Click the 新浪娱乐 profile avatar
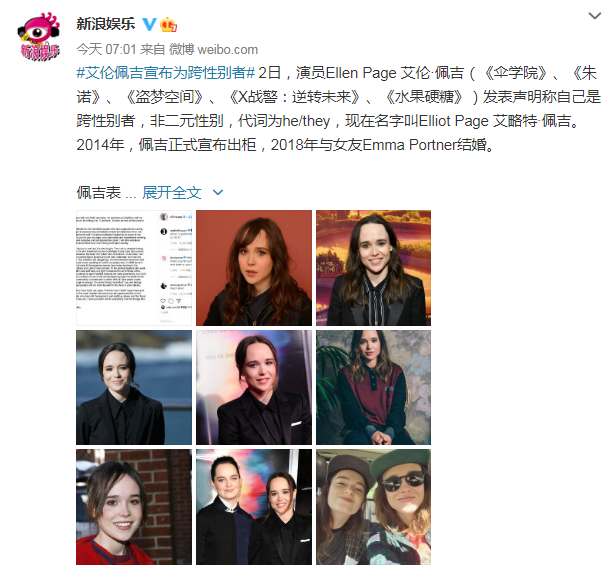This screenshot has height=573, width=611. point(39,36)
